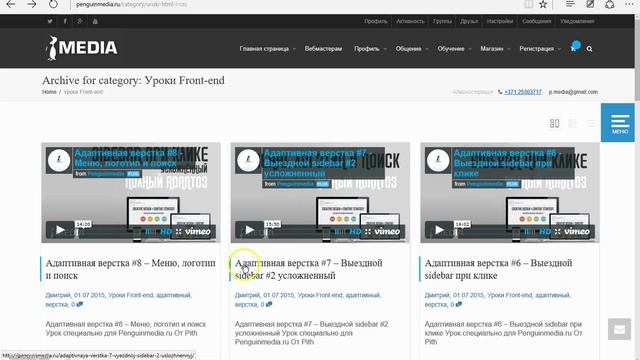This screenshot has height=360, width=640.
Task: Open the Make a Web Note icon
Action: 590,4
